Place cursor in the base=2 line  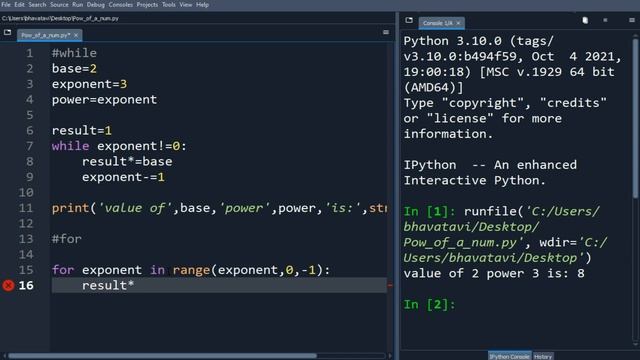coord(74,69)
